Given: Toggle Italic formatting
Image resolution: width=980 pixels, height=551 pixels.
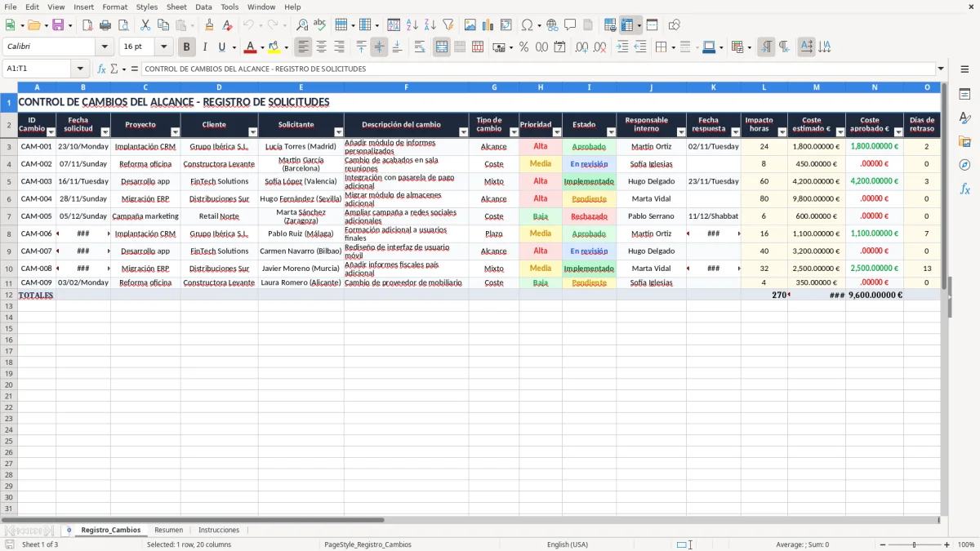Looking at the screenshot, I should [204, 47].
